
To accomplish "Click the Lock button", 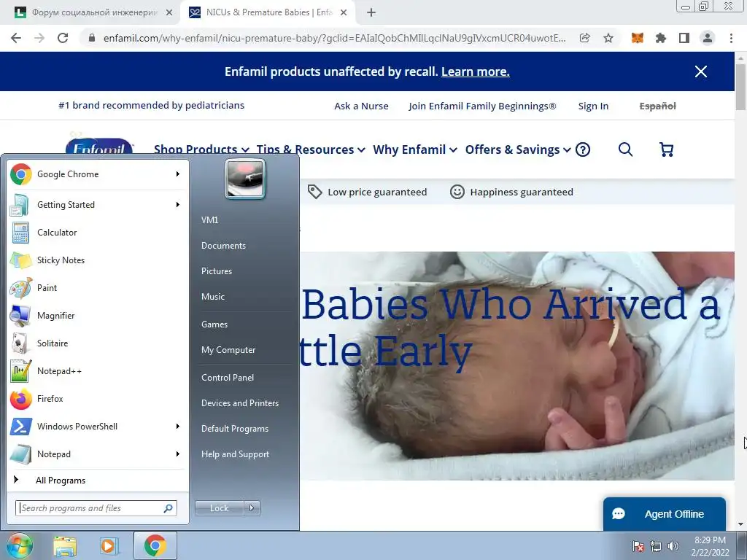I will [x=219, y=508].
